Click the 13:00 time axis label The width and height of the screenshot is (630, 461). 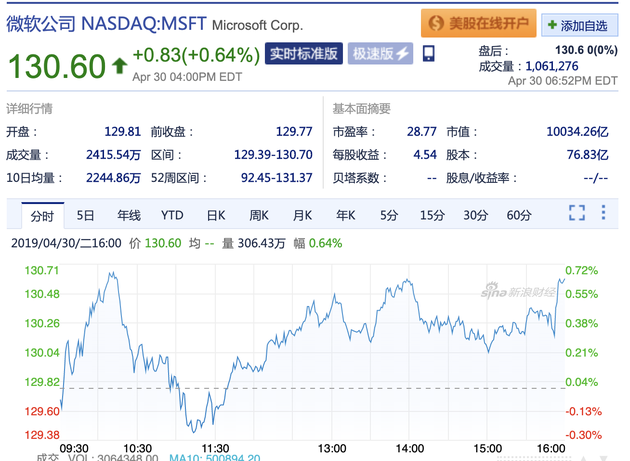coord(332,449)
